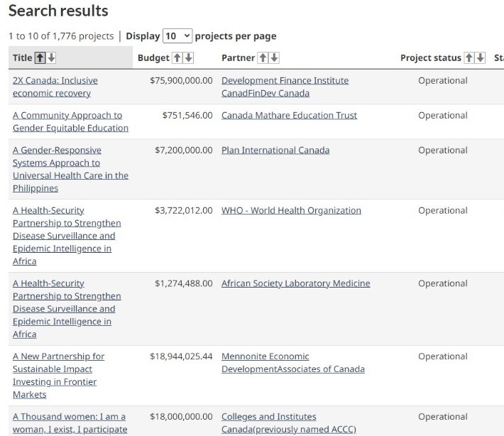Click WHO - World Health Organization partner
Image resolution: width=504 pixels, height=436 pixels.
pos(291,210)
